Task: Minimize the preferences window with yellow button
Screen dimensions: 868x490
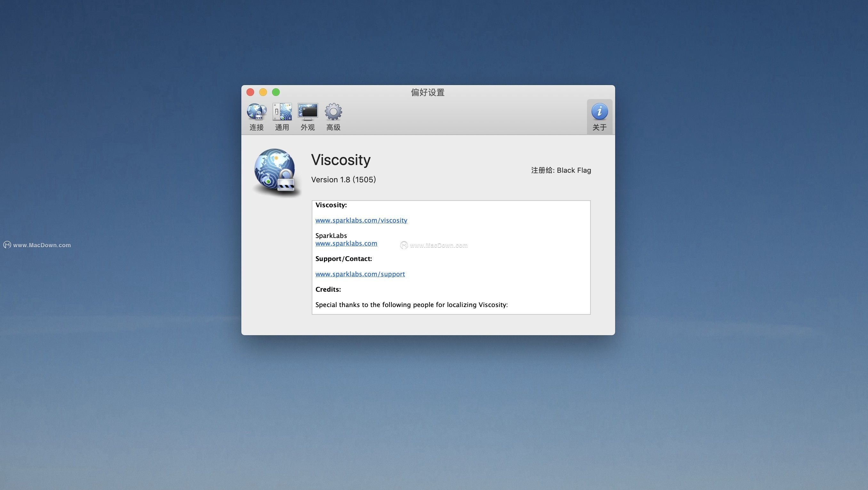Action: pos(263,92)
